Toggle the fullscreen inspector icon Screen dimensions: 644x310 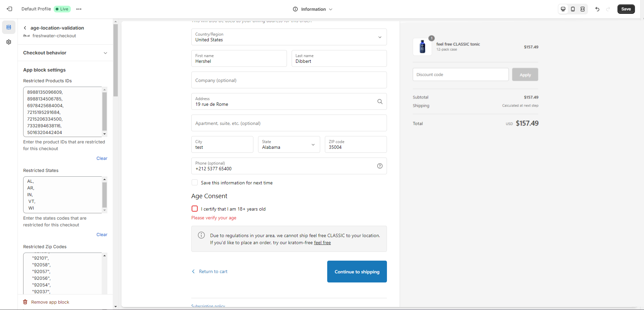pos(583,9)
